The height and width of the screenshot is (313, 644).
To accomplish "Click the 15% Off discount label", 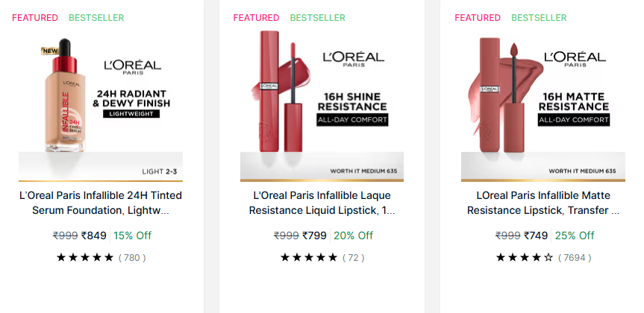I will pos(133,235).
